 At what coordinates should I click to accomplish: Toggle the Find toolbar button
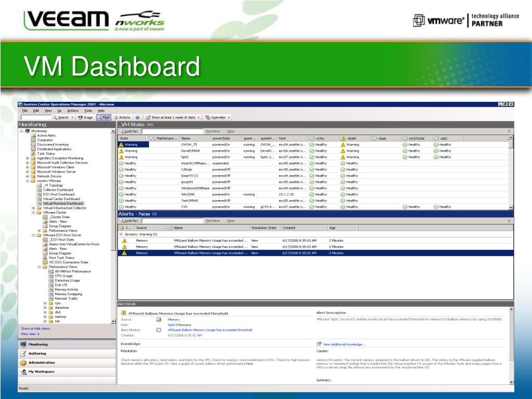103,117
